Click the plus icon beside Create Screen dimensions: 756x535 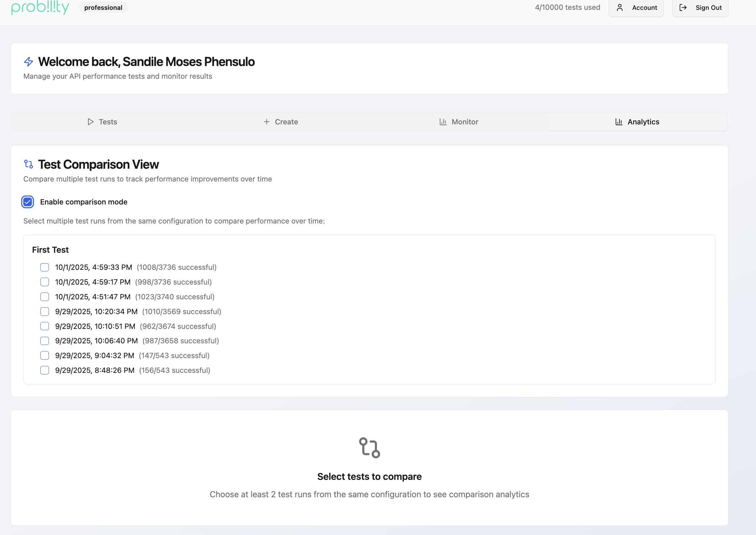tap(266, 122)
